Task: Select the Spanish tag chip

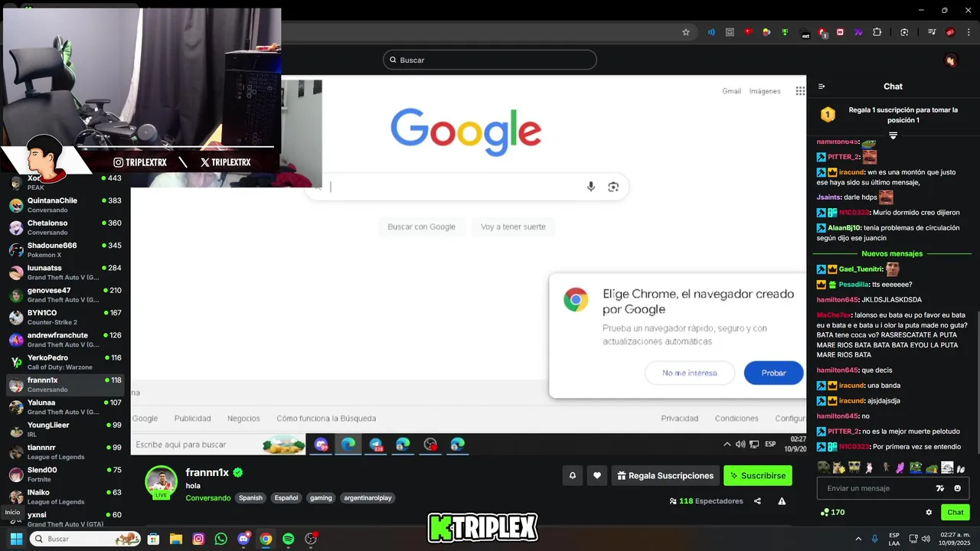Action: [250, 497]
